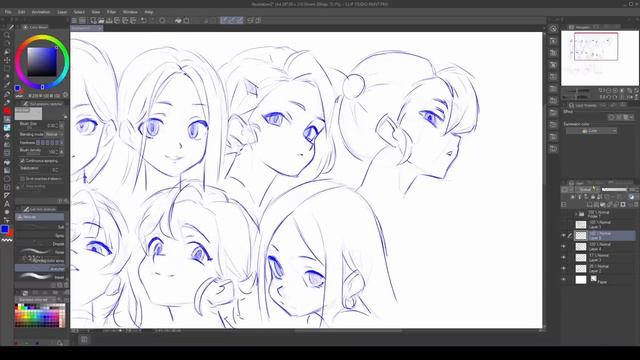This screenshot has height=360, width=640.
Task: Click the blue circular icon at right of layer toolbar
Action: (x=631, y=197)
